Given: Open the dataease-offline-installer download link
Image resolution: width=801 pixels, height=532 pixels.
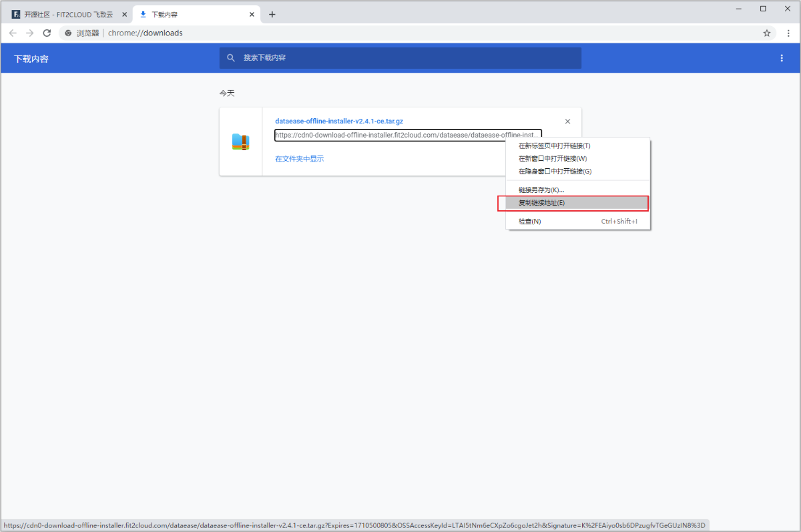Looking at the screenshot, I should (338, 121).
